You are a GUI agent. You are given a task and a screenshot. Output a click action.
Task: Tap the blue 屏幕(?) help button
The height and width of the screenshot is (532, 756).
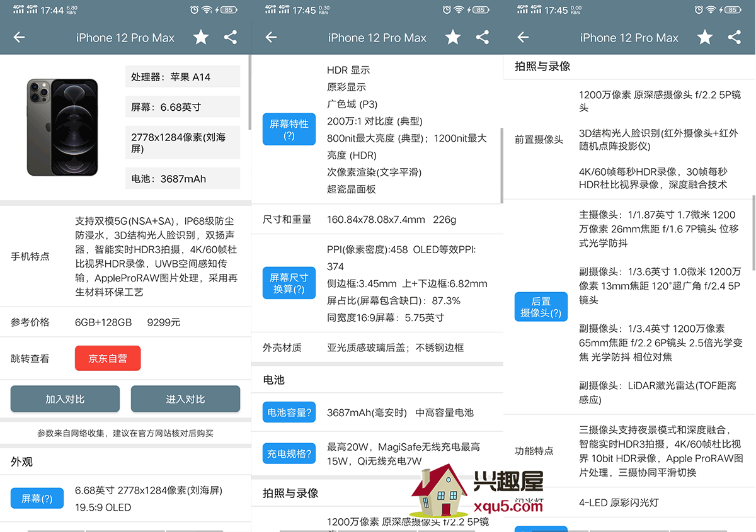tap(37, 499)
